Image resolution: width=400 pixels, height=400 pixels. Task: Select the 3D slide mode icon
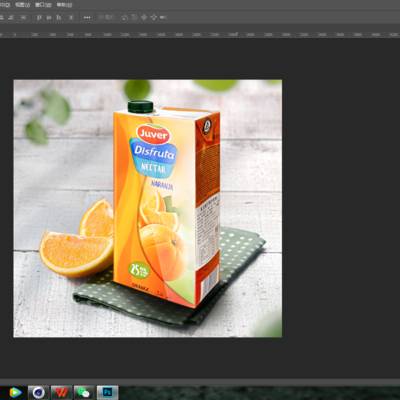point(153,17)
